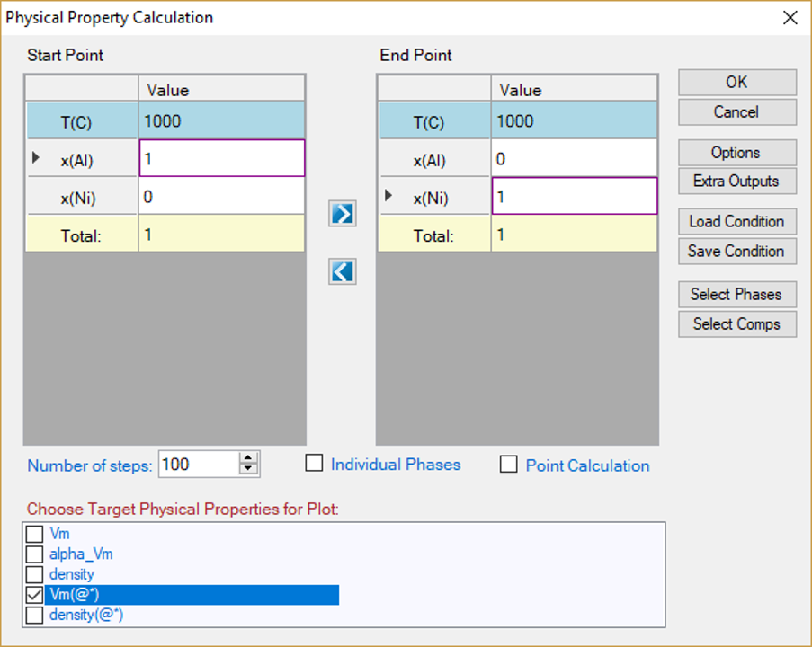Click the left arrow copy icon
Image resolution: width=812 pixels, height=647 pixels.
(342, 271)
